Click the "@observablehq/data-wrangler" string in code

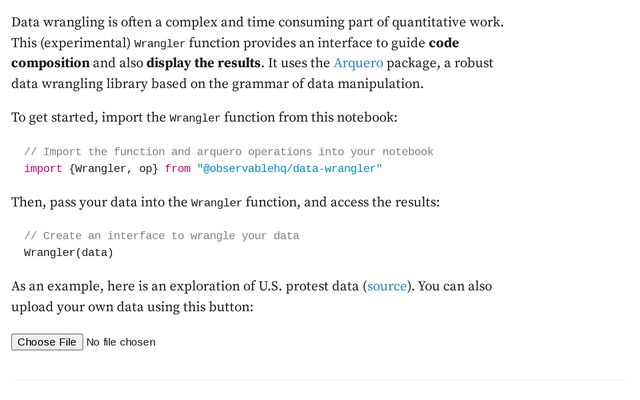click(x=289, y=168)
